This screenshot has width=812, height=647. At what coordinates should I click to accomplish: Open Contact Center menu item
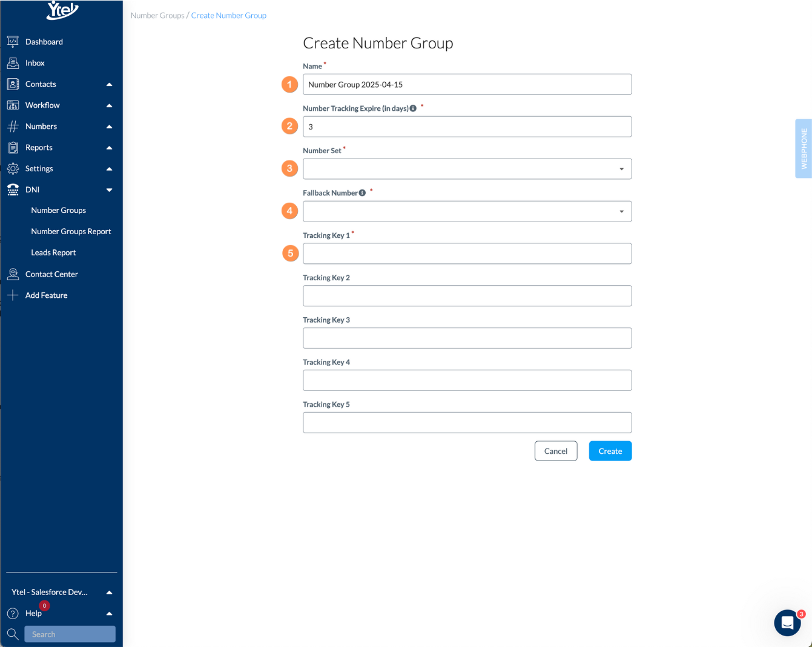click(x=51, y=274)
